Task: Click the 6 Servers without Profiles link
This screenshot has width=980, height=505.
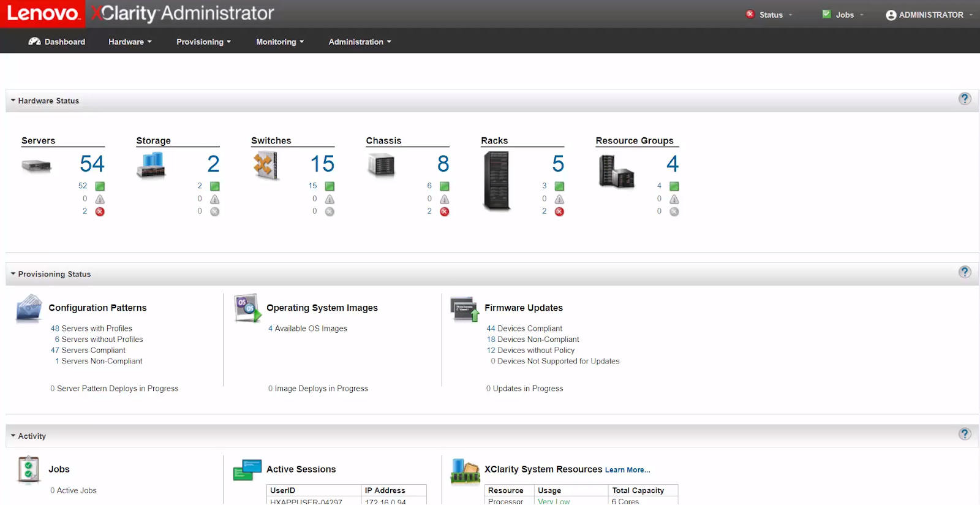Action: pos(99,340)
